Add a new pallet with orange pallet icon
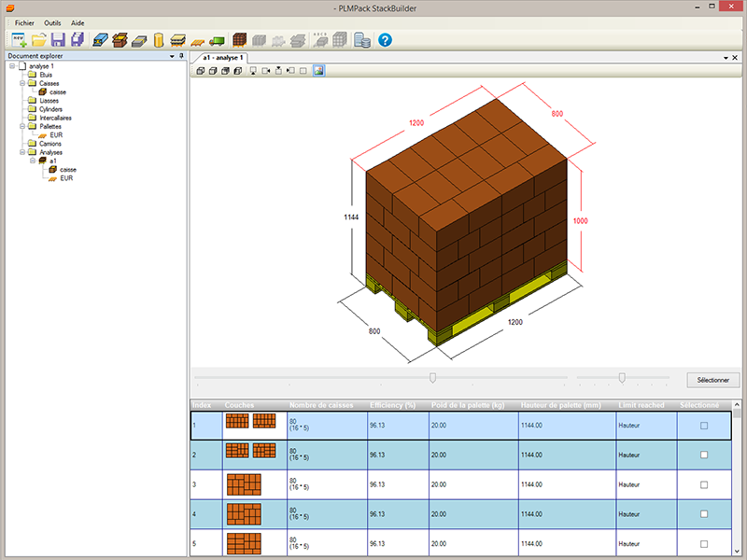Image resolution: width=747 pixels, height=560 pixels. click(197, 42)
